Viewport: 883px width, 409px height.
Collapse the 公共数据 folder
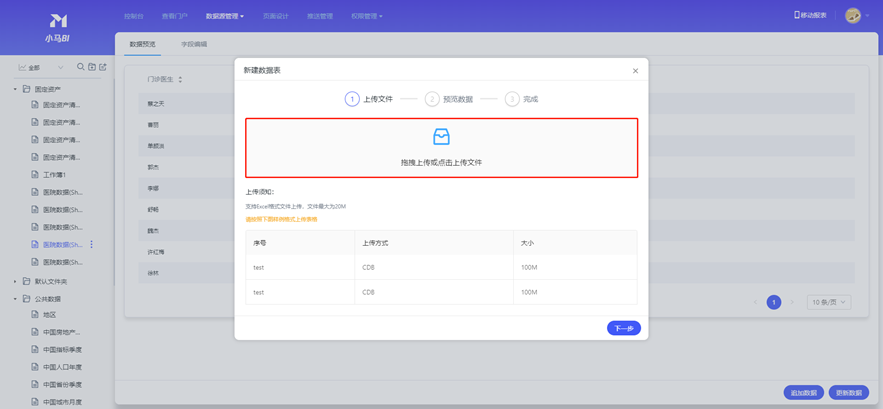15,299
